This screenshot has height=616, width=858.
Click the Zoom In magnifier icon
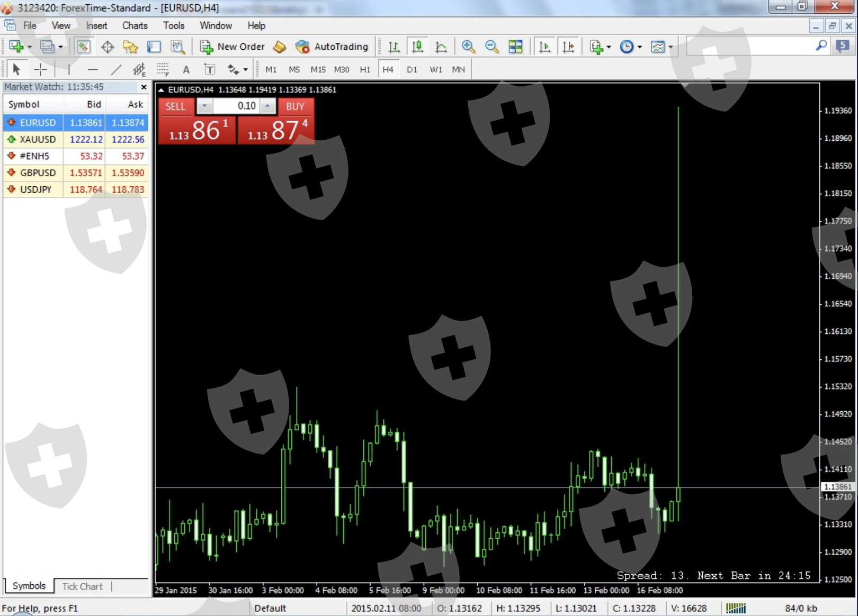pos(468,47)
